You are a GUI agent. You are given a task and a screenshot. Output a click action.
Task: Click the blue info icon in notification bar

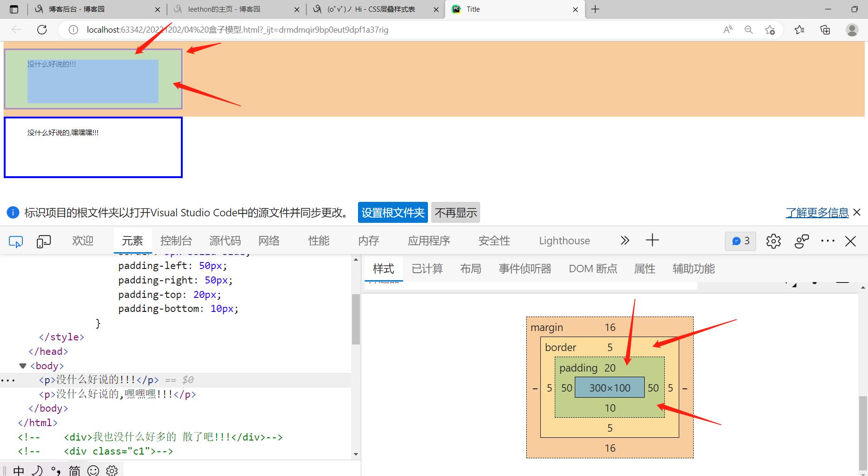point(13,213)
